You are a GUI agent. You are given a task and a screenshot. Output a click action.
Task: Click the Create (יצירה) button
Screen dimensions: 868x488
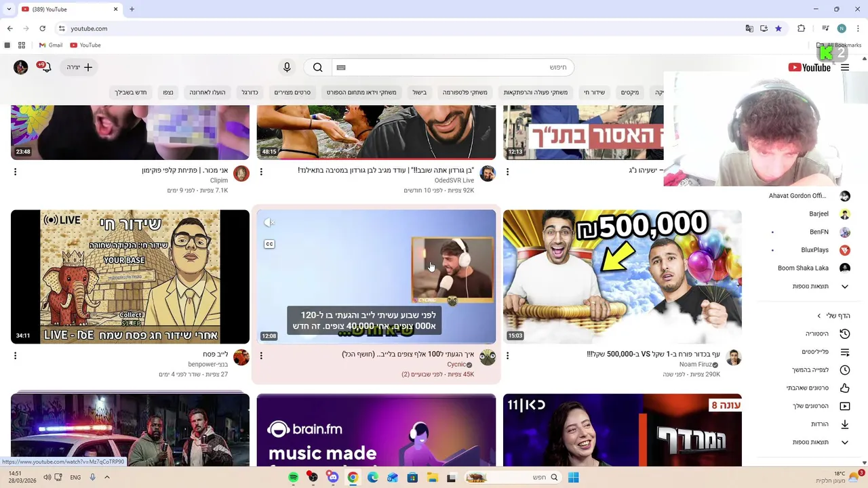coord(79,67)
